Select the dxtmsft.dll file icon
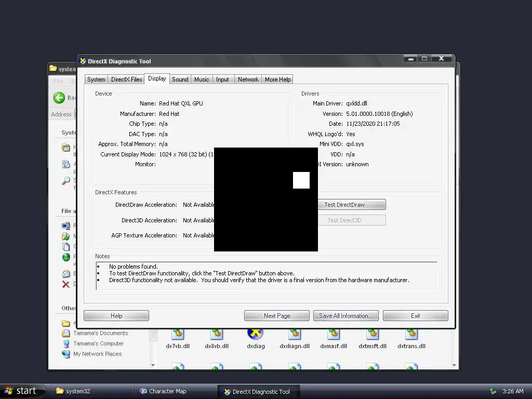The width and height of the screenshot is (532, 399). coord(373,334)
